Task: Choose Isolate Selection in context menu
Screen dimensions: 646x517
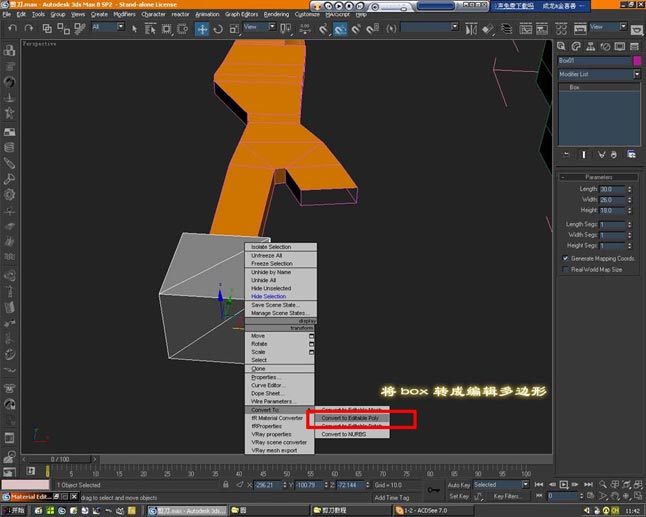Action: click(271, 247)
